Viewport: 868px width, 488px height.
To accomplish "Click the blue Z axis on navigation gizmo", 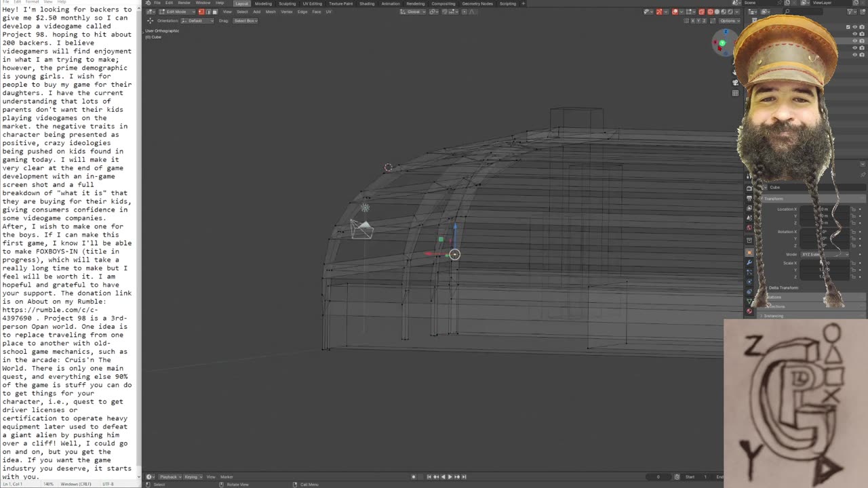I will tap(726, 32).
